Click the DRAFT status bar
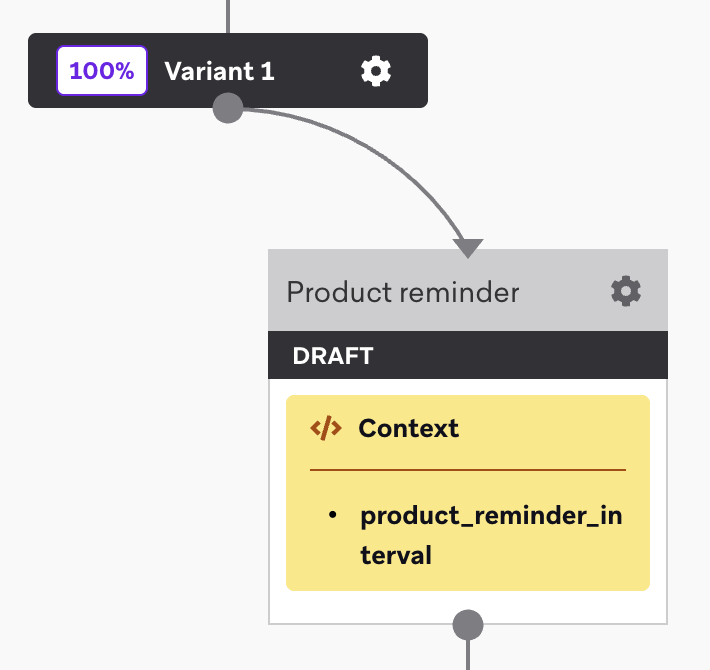 tap(468, 355)
